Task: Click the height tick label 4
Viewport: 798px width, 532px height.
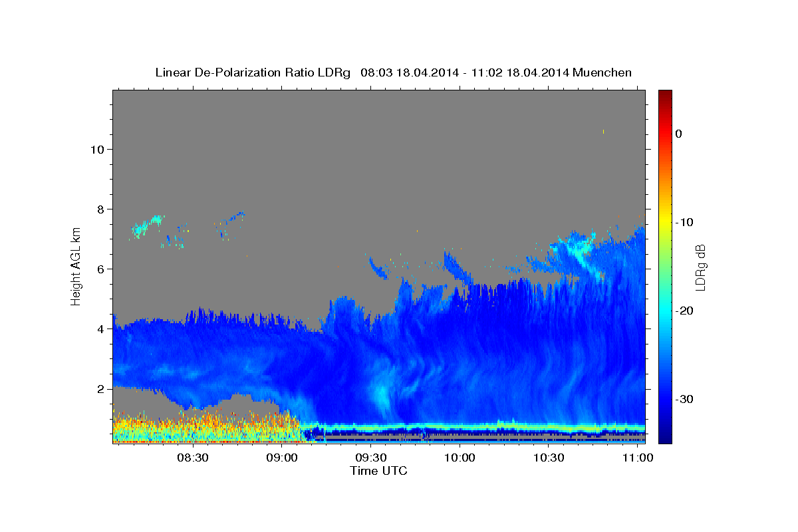Action: click(101, 329)
